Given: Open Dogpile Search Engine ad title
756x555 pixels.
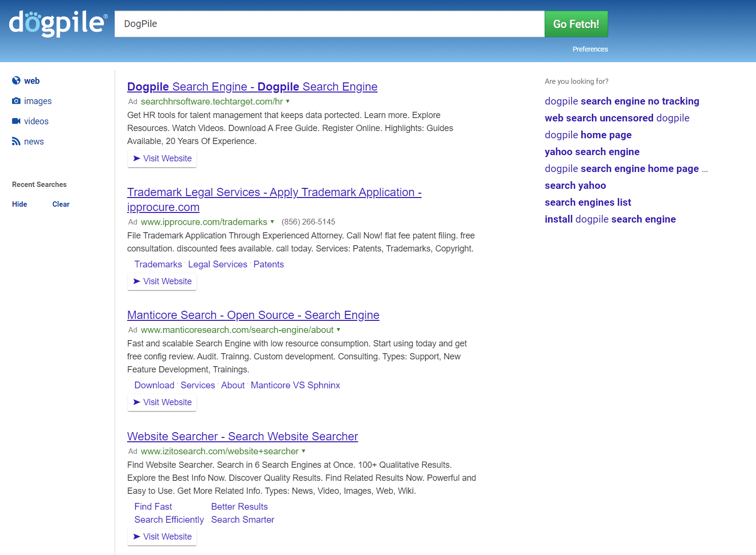Looking at the screenshot, I should 252,87.
